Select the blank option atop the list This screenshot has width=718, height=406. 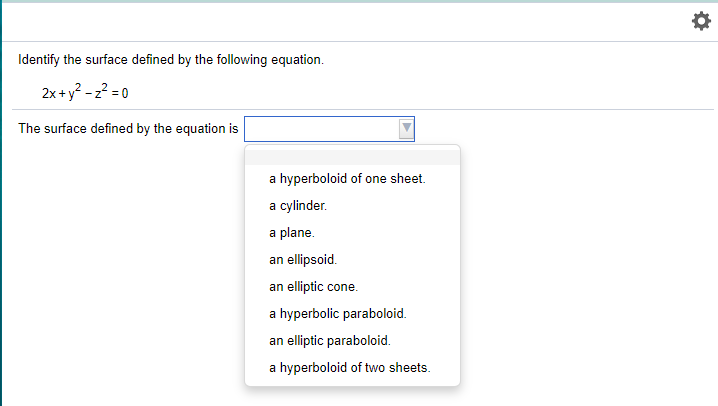(x=352, y=156)
